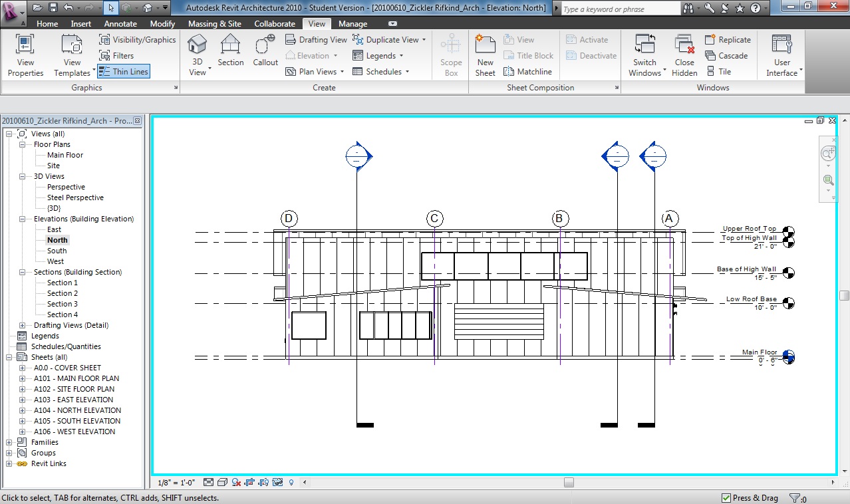Switch to the Annotate ribbon tab
This screenshot has height=504, width=850.
[x=120, y=24]
